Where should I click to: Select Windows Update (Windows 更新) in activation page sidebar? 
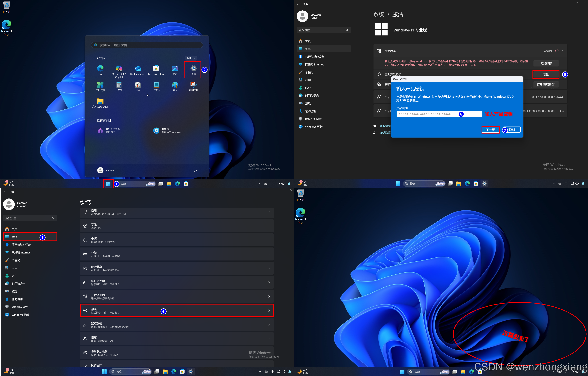click(314, 127)
